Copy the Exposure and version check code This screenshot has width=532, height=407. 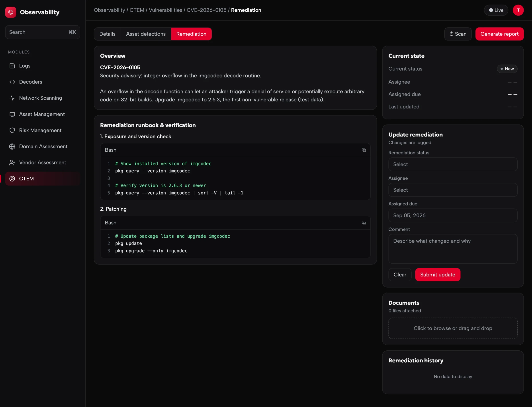pyautogui.click(x=364, y=150)
